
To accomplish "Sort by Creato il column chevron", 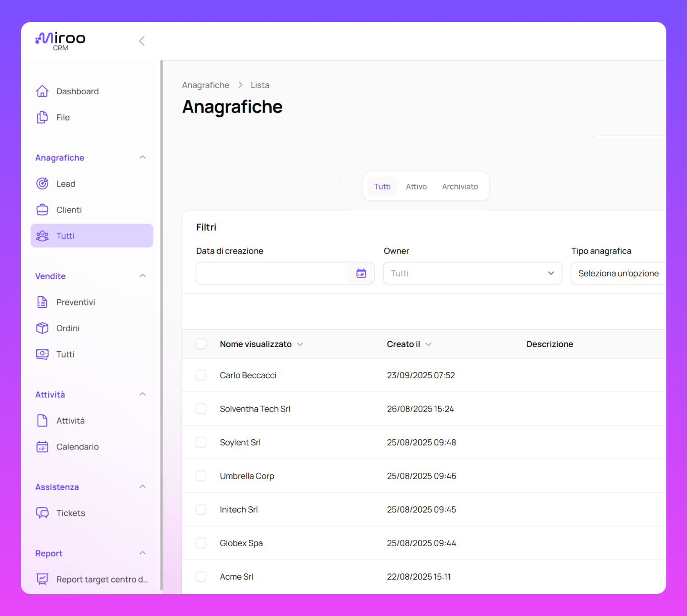I will click(x=428, y=344).
